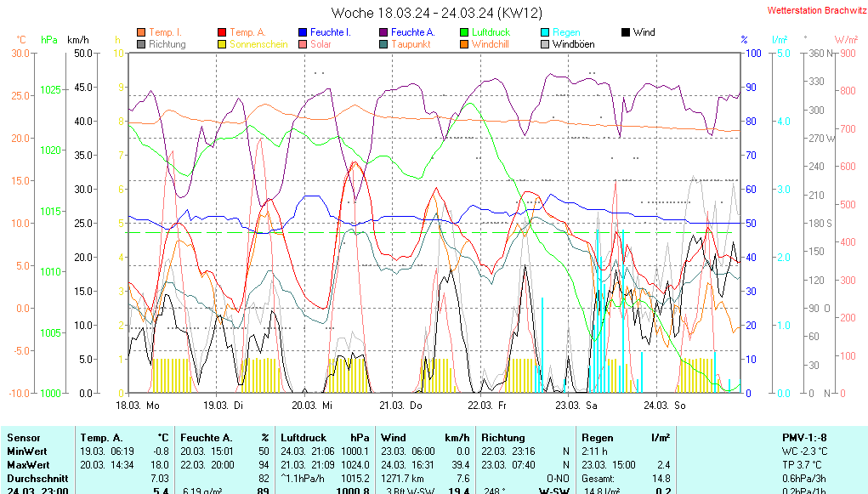
Task: Click the red Temp. A. legend swatch
Action: (223, 32)
